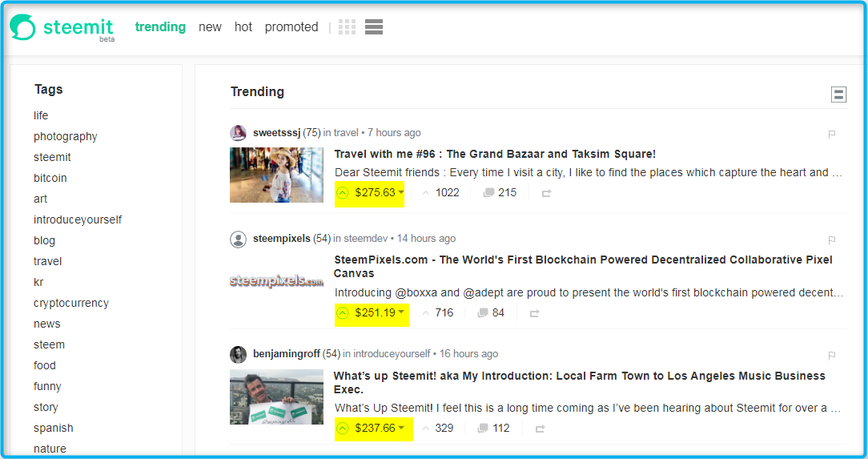The width and height of the screenshot is (868, 459).
Task: Resteem the Grand Bazaar post
Action: pos(546,193)
